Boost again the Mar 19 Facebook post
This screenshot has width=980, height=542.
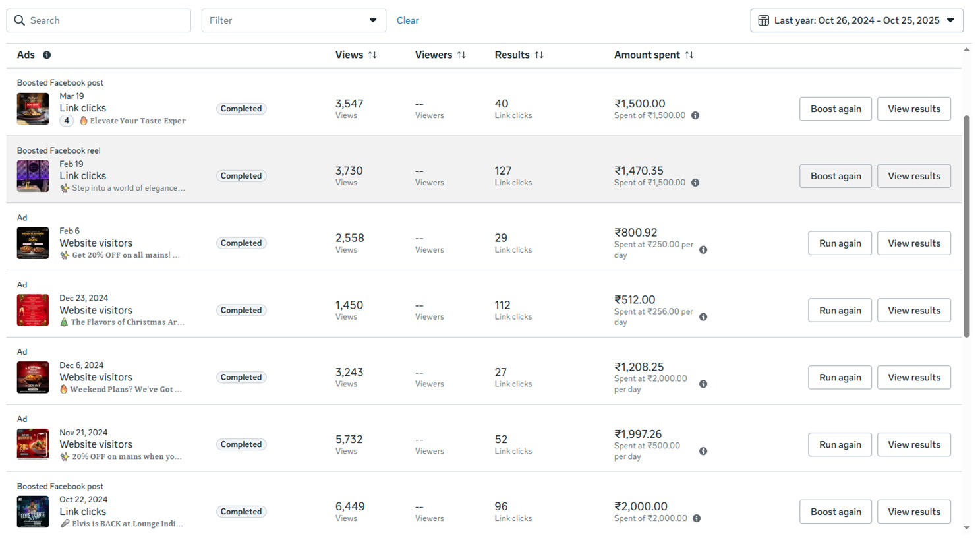point(835,109)
